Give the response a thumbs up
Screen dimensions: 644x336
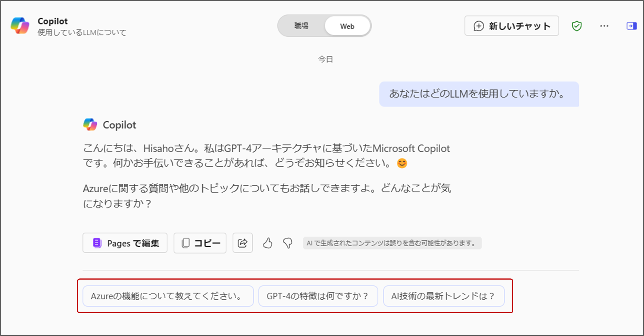pos(268,243)
